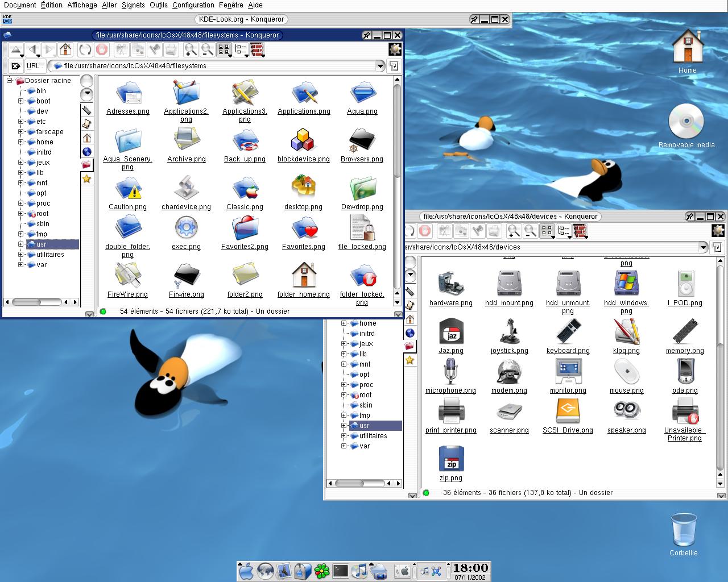Collapse Dossier racine in the filesystems tree
Screen dimensions: 728x582
click(10, 81)
